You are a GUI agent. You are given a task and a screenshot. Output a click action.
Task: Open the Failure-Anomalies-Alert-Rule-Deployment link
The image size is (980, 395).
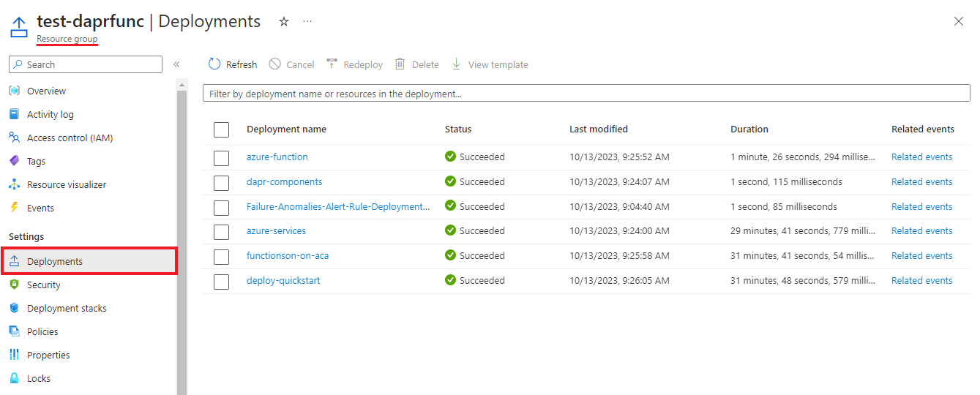pos(338,206)
